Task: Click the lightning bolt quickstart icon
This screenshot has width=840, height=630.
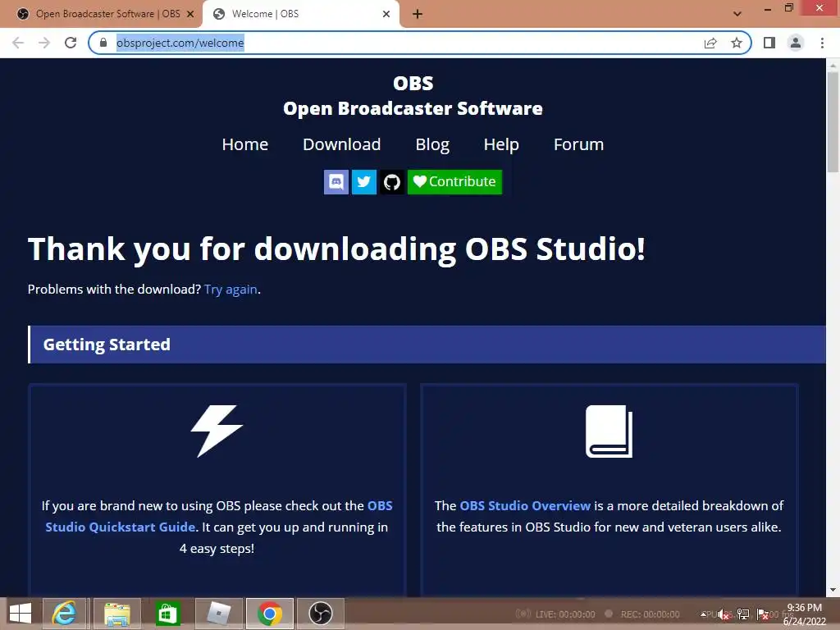Action: (x=217, y=431)
